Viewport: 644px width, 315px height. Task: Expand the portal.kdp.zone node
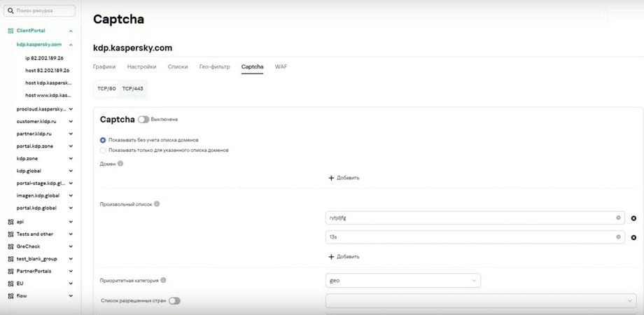(x=71, y=146)
